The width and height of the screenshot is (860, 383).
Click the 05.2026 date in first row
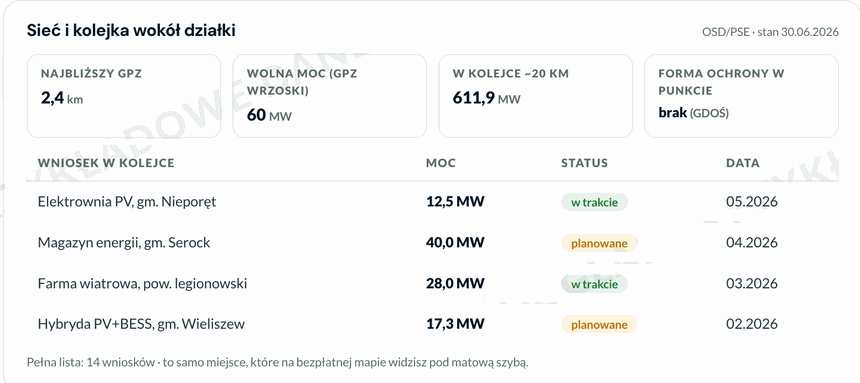[x=752, y=202]
